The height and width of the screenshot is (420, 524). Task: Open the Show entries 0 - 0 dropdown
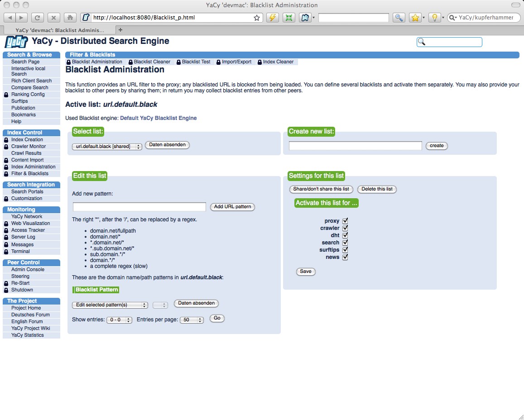119,320
